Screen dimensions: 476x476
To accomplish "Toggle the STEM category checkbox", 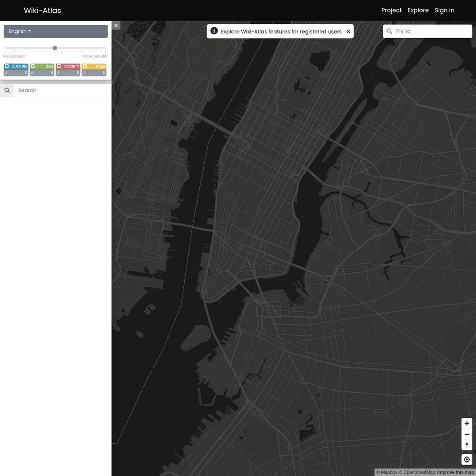I will pos(85,66).
